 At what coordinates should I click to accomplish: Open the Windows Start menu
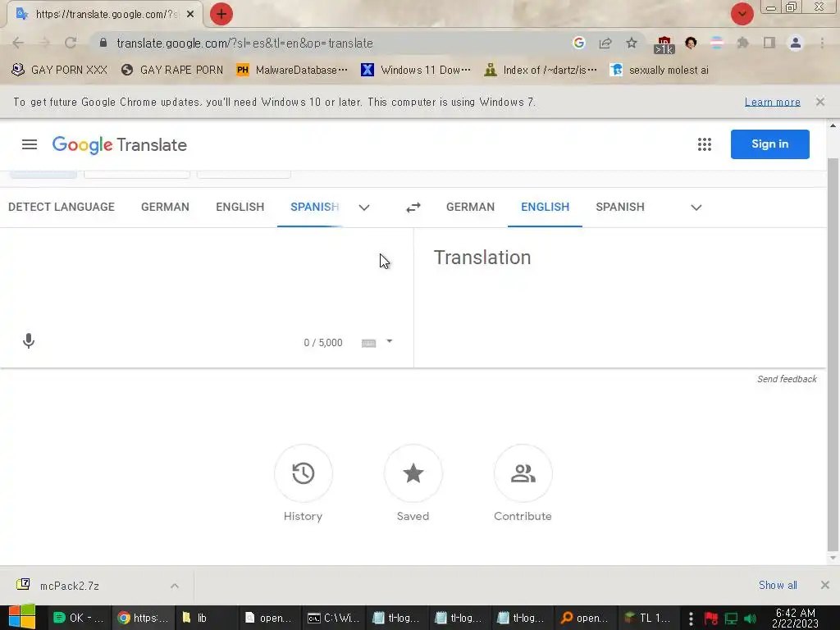[x=22, y=618]
